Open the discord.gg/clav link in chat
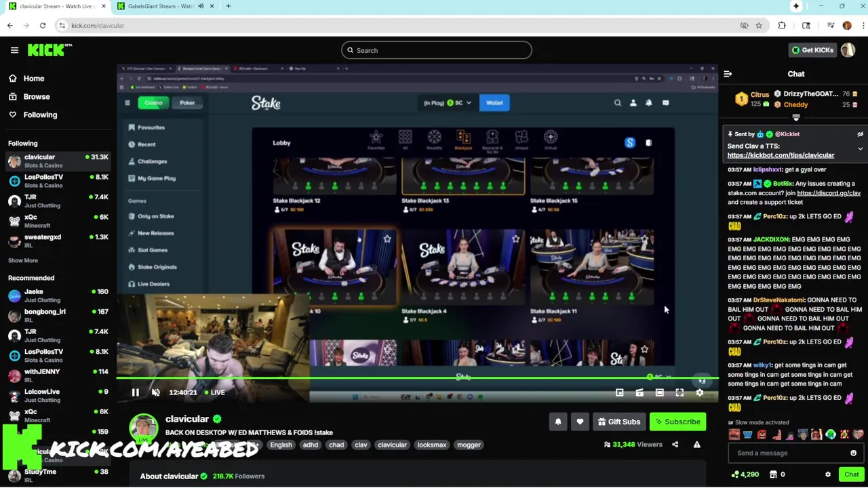Screen dimensions: 868x488 click(x=829, y=193)
